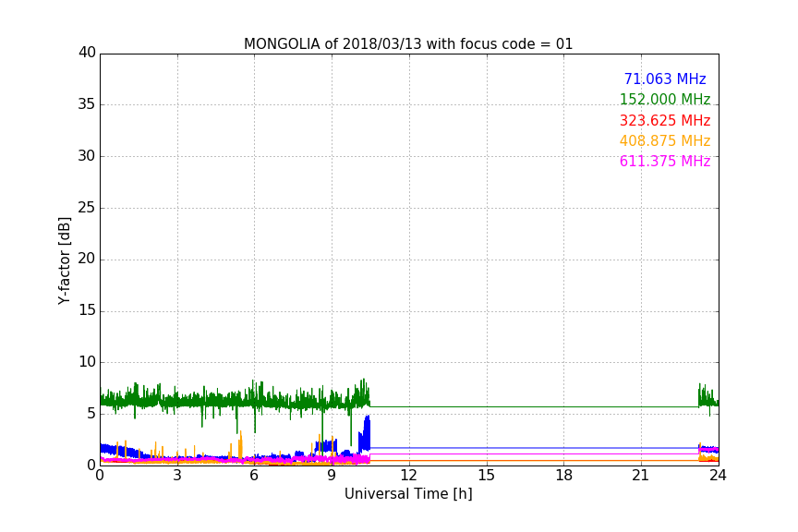
Task: Click the y-axis tick label '20'
Action: 87,259
